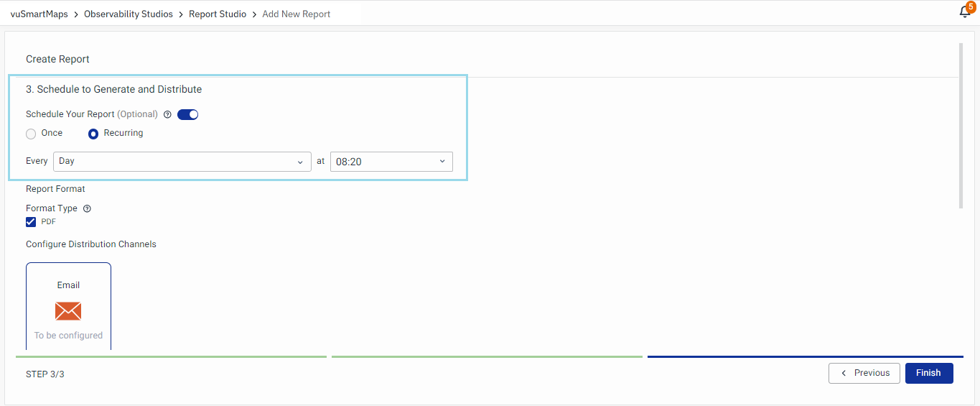This screenshot has height=406, width=980.
Task: Expand the 08:20 time dropdown
Action: coord(391,162)
